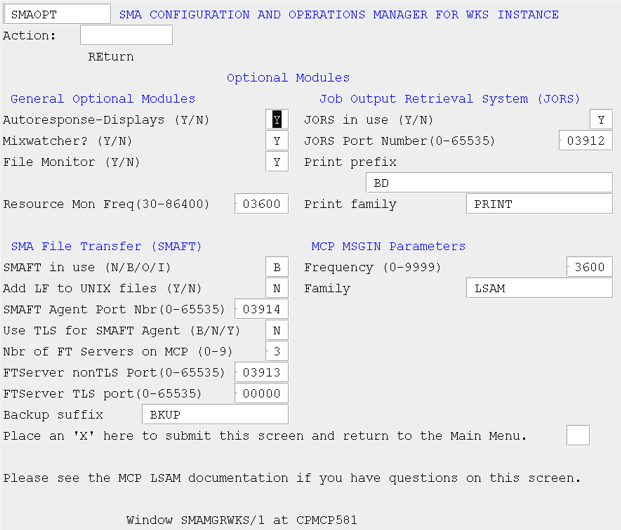Click the SMAFT Agent Port Nbr field
The height and width of the screenshot is (530, 621).
point(261,309)
